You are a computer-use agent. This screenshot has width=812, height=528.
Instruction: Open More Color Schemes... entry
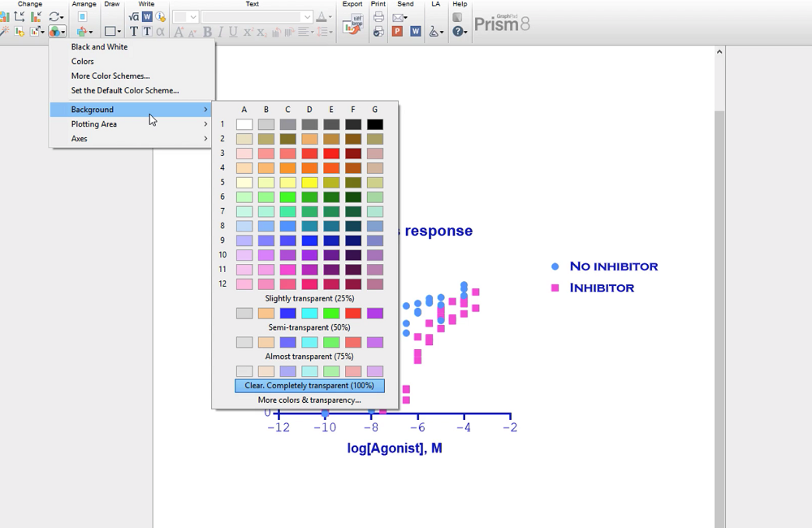pyautogui.click(x=110, y=76)
